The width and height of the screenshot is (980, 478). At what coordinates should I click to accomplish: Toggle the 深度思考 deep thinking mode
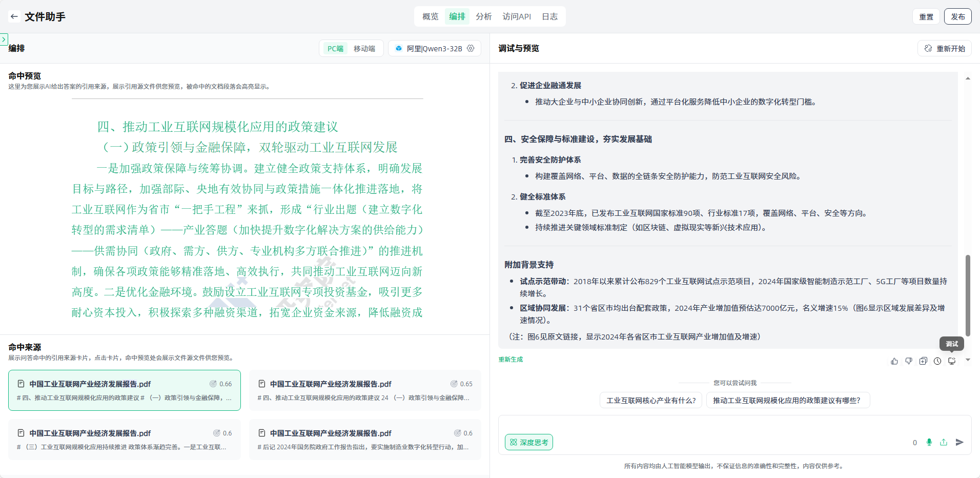(529, 442)
